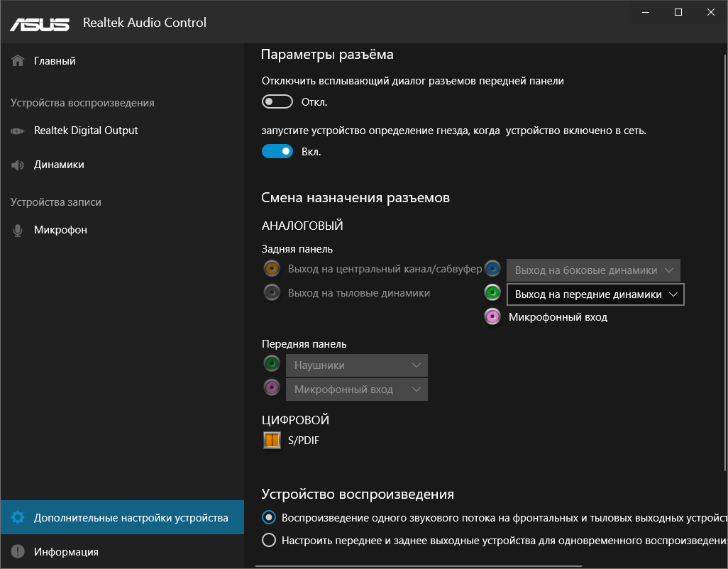Expand the Наушники front panel dropdown
The width and height of the screenshot is (728, 569).
tap(356, 363)
